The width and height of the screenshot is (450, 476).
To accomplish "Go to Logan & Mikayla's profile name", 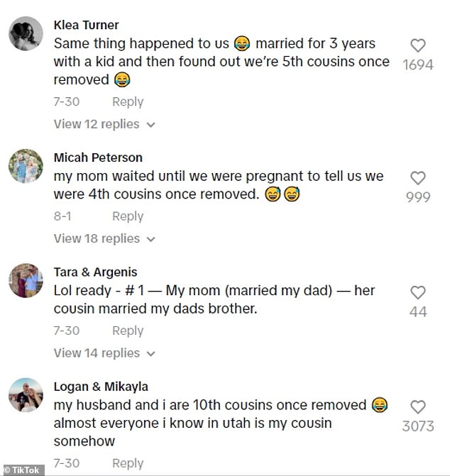I will click(x=101, y=387).
